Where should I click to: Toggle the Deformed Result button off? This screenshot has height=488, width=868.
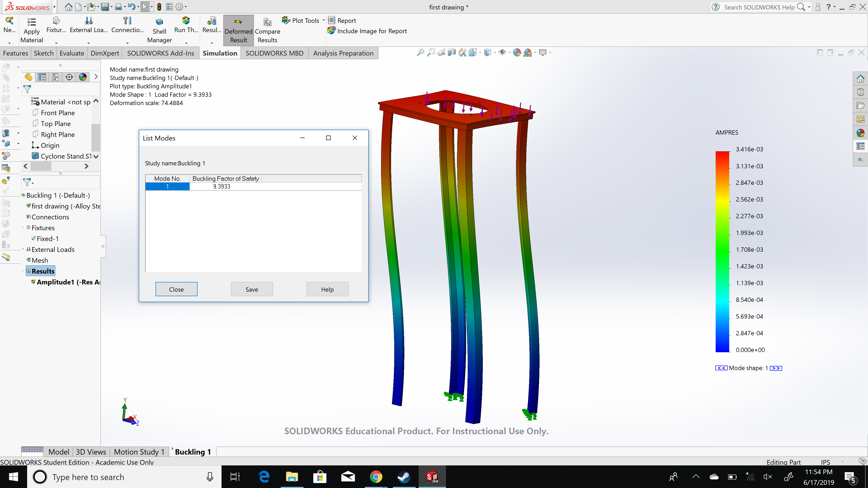pos(238,30)
